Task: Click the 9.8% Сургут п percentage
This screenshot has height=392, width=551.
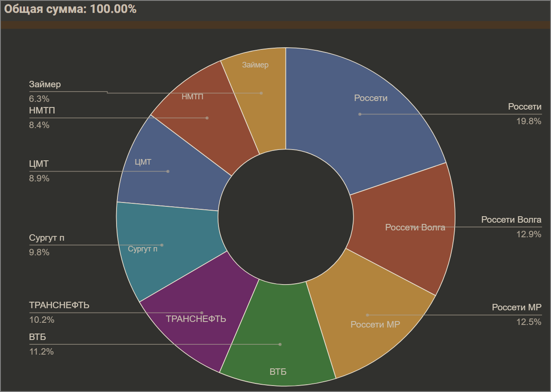Action: tap(39, 252)
